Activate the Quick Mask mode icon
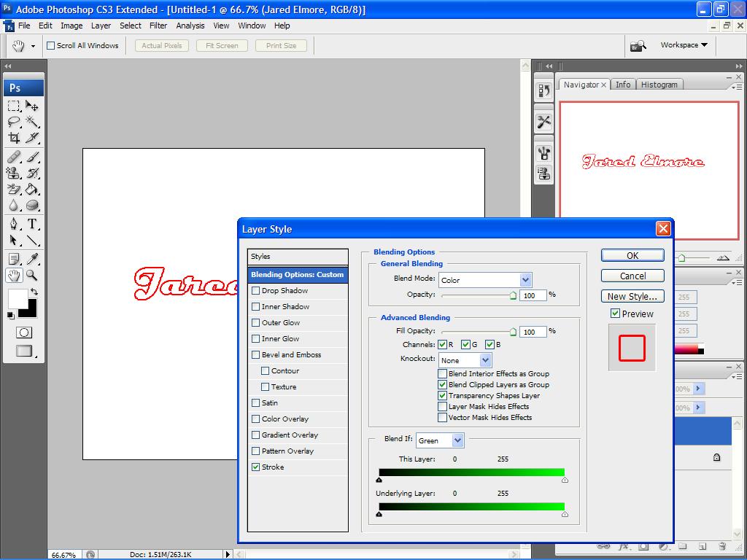 point(24,333)
